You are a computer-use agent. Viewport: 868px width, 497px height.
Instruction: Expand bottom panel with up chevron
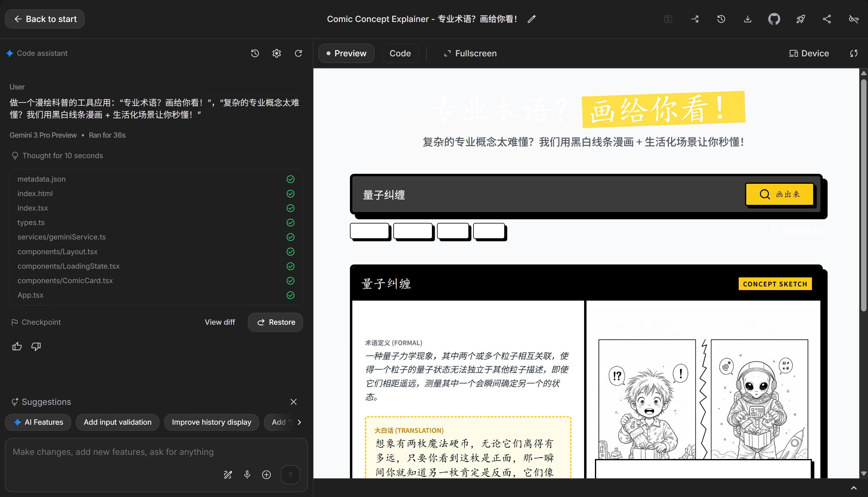coord(853,488)
